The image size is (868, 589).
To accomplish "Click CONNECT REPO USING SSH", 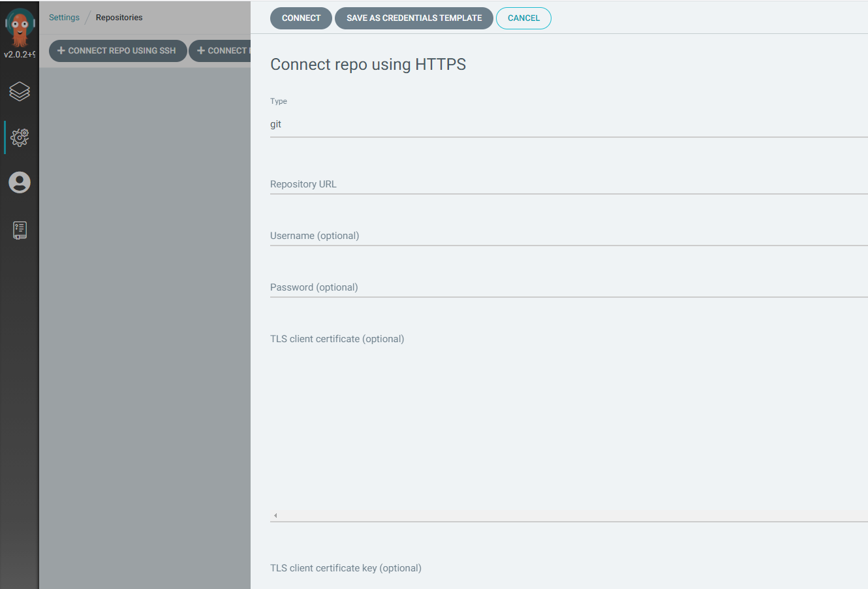I will [x=118, y=51].
